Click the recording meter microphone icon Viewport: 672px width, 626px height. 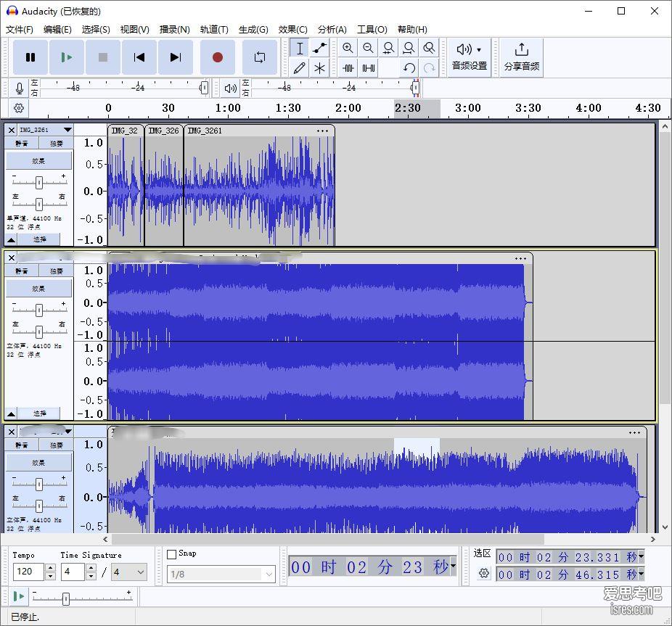(20, 88)
